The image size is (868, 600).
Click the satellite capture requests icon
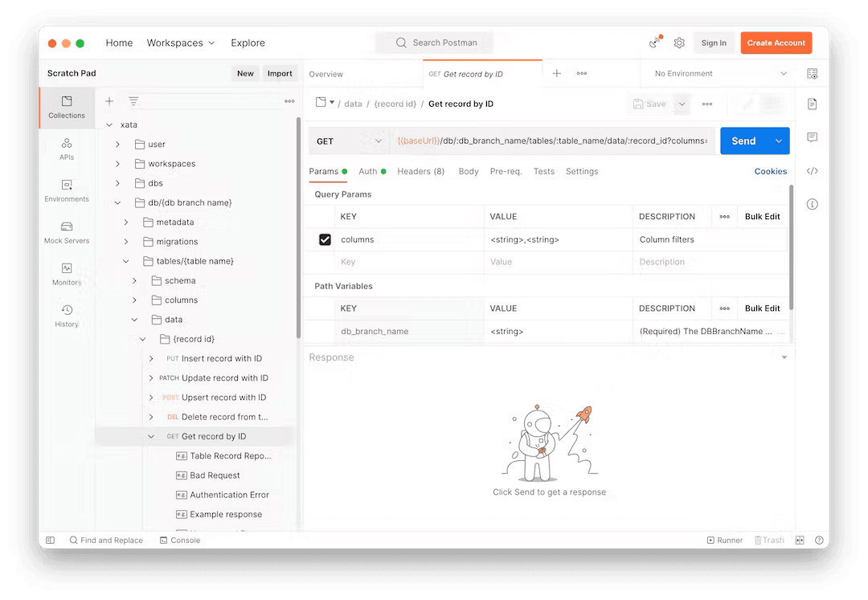point(656,42)
